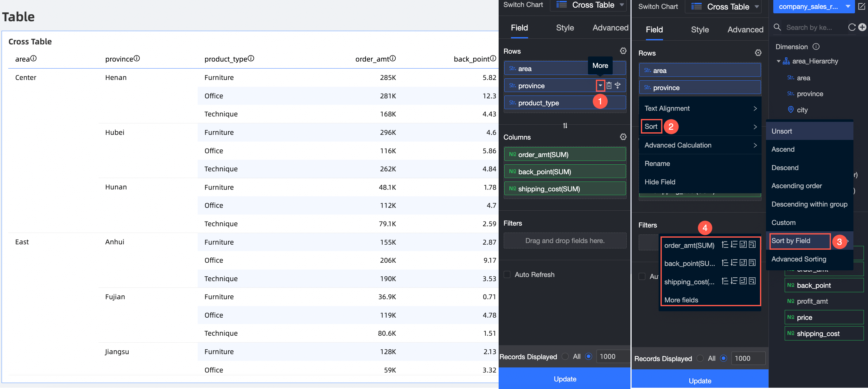The height and width of the screenshot is (389, 868).
Task: Collapse the area_Hierarchy tree node
Action: click(778, 61)
